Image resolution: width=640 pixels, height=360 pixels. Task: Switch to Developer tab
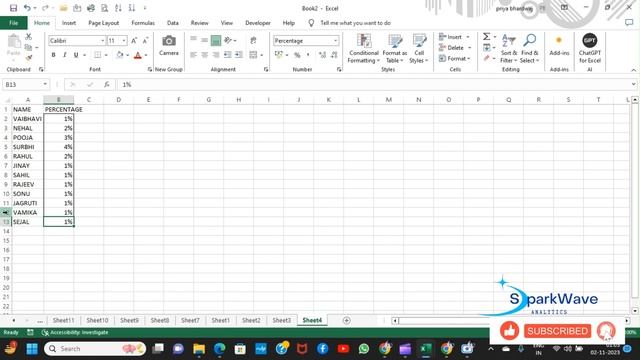point(258,23)
